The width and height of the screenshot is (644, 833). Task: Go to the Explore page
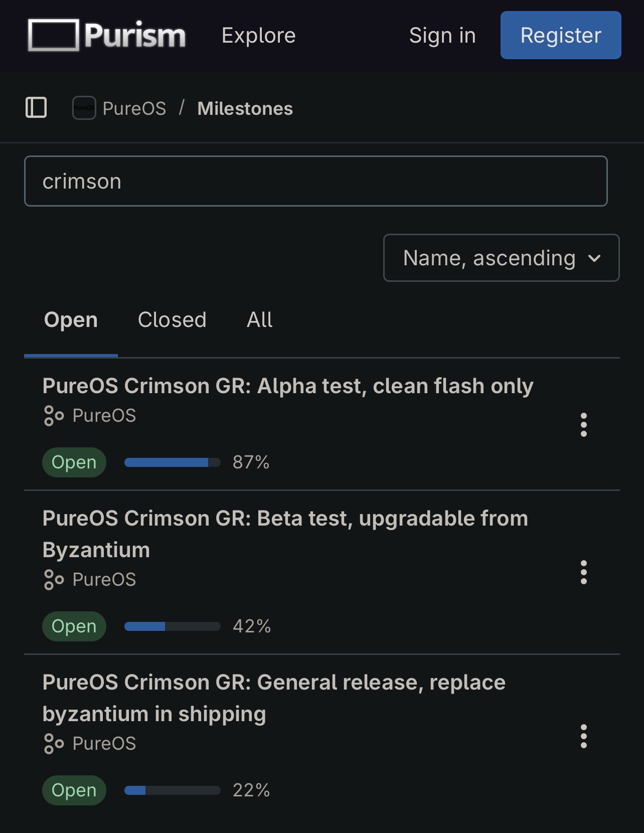[259, 35]
